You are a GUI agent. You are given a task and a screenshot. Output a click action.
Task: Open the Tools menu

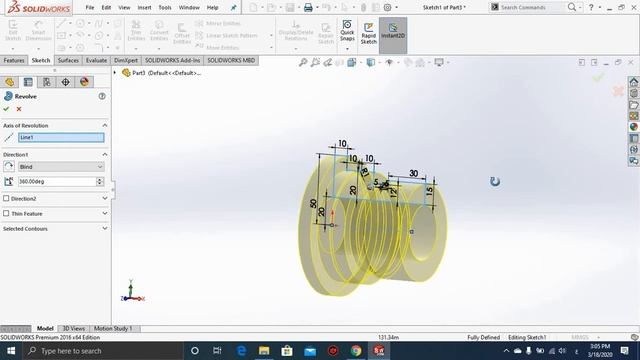165,7
